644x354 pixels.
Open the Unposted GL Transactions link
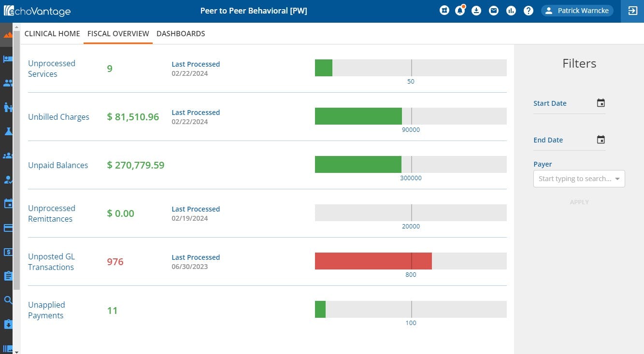(51, 261)
